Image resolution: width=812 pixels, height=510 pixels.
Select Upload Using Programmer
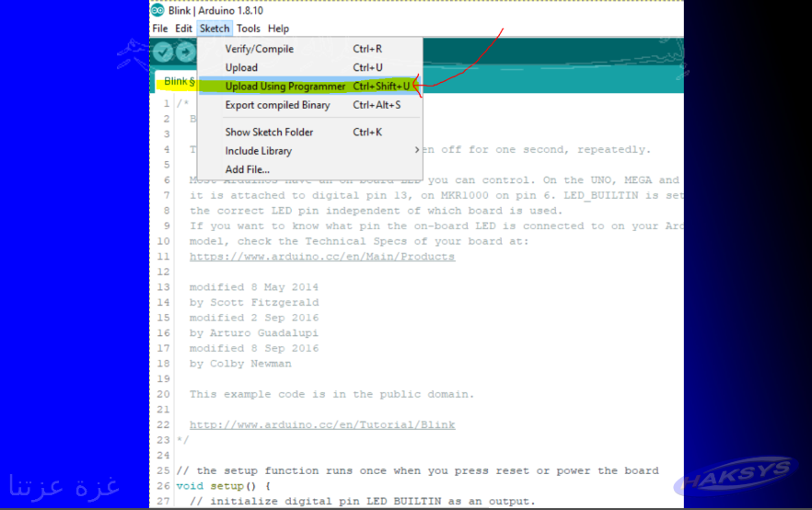coord(309,86)
